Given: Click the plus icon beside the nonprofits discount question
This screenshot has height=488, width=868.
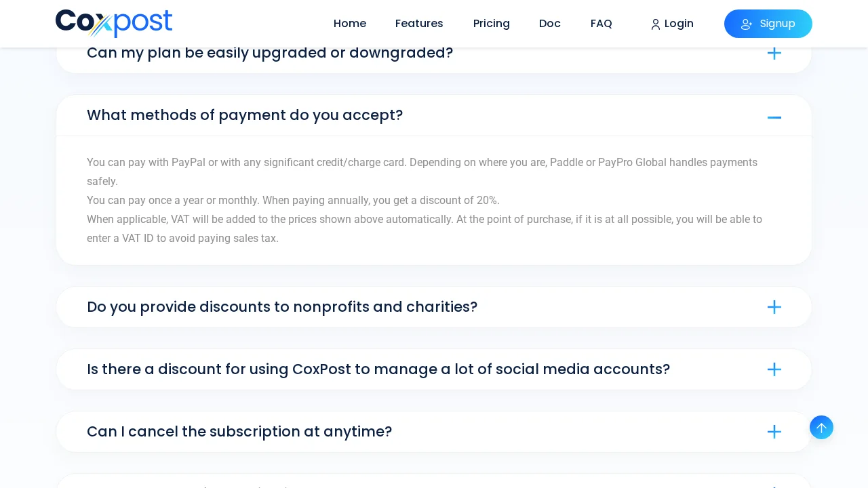Looking at the screenshot, I should click(x=774, y=307).
